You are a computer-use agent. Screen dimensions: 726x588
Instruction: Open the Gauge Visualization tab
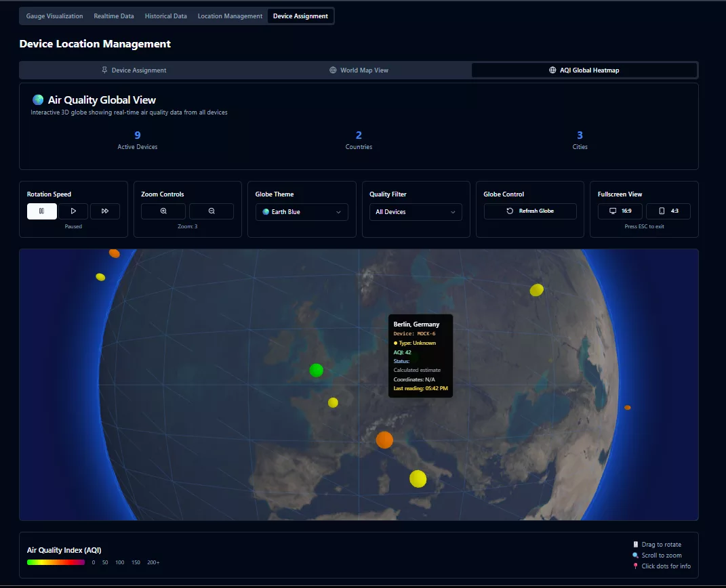(x=54, y=16)
